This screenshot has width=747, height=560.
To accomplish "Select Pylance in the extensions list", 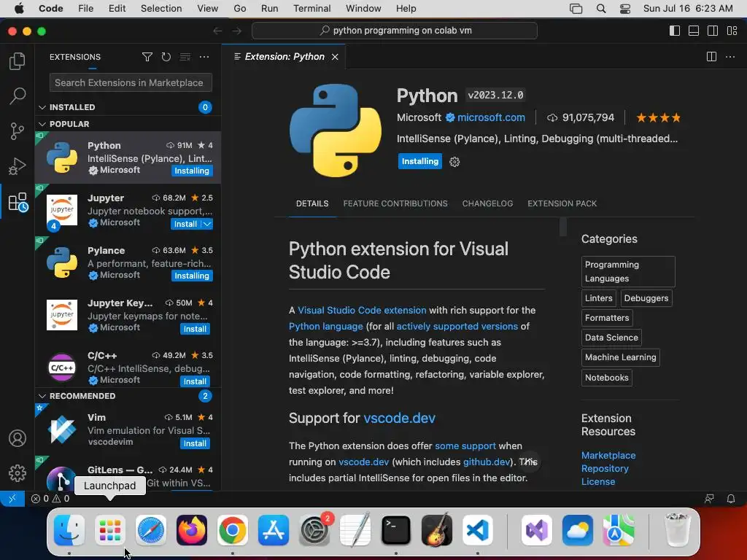I will [128, 262].
